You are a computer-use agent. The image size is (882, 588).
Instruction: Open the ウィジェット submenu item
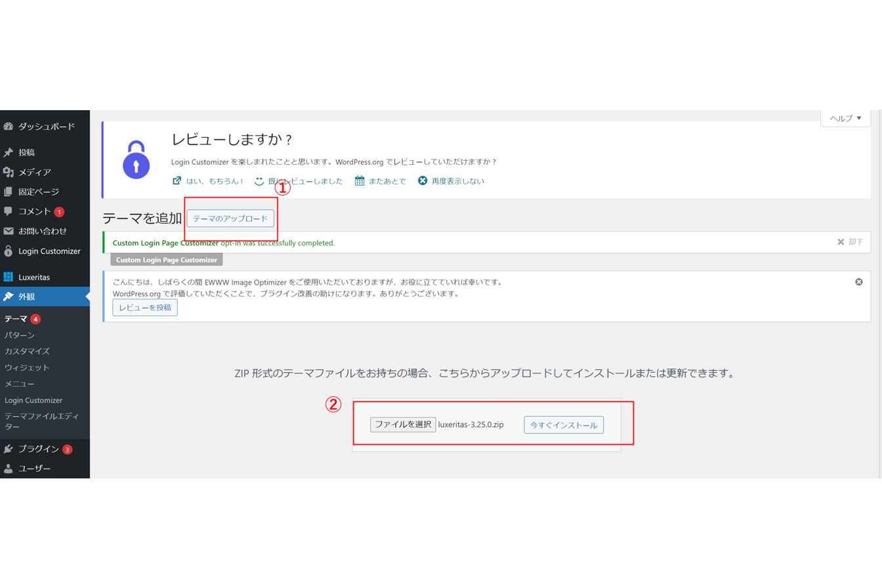(27, 367)
